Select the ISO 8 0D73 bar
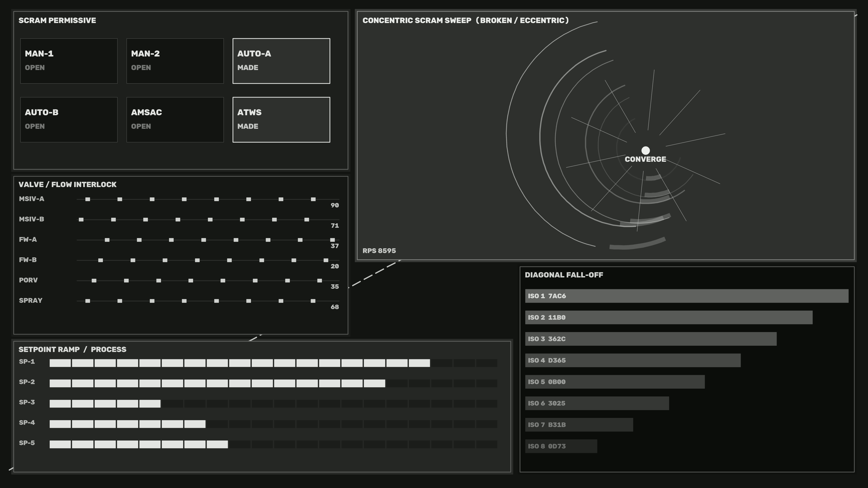868x488 pixels. click(561, 446)
